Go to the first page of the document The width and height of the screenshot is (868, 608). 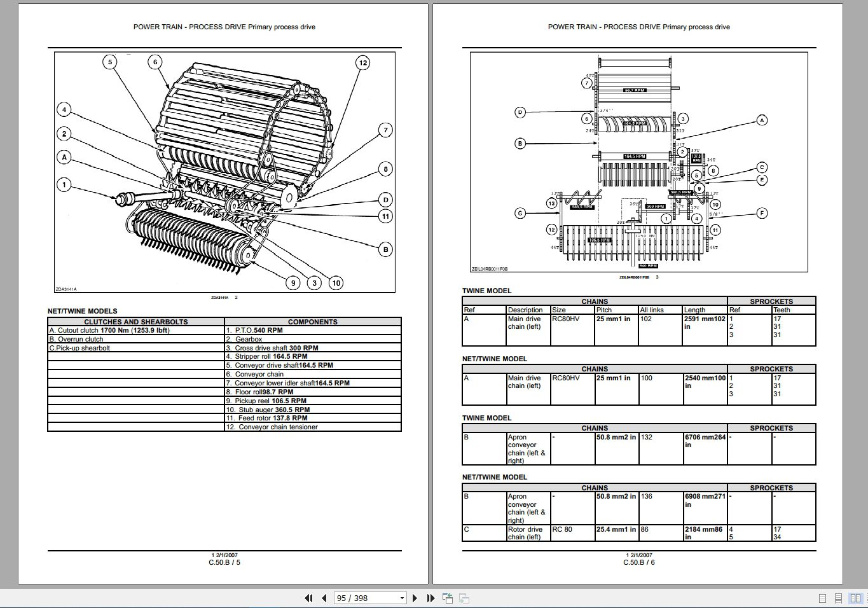click(309, 598)
